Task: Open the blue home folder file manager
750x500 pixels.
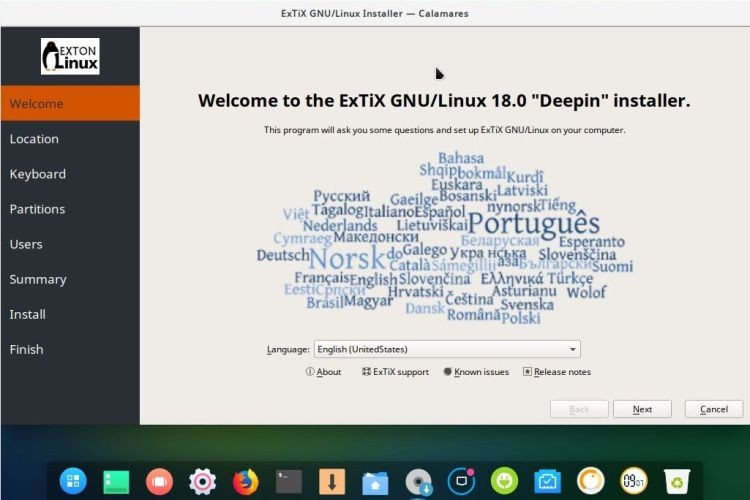Action: click(375, 483)
